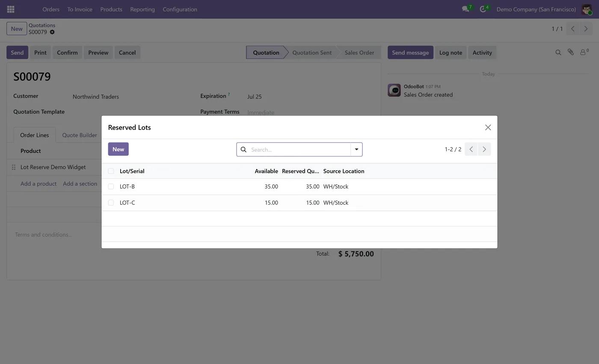The image size is (599, 364).
Task: Open the apps grid home menu
Action: point(11,9)
